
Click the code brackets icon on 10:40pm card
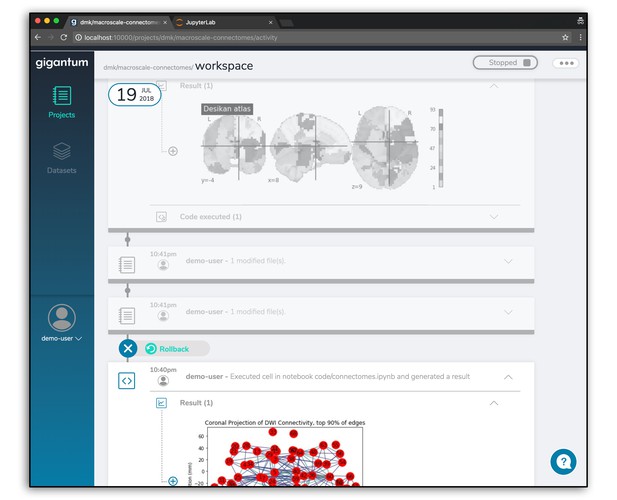[127, 380]
